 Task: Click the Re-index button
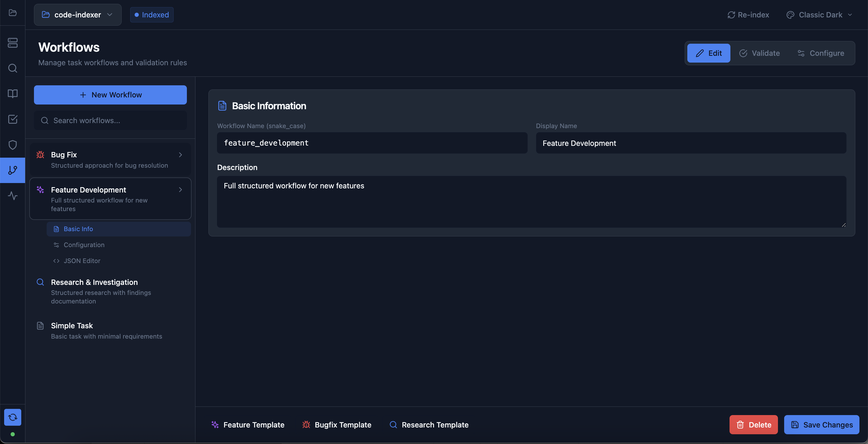pyautogui.click(x=748, y=15)
